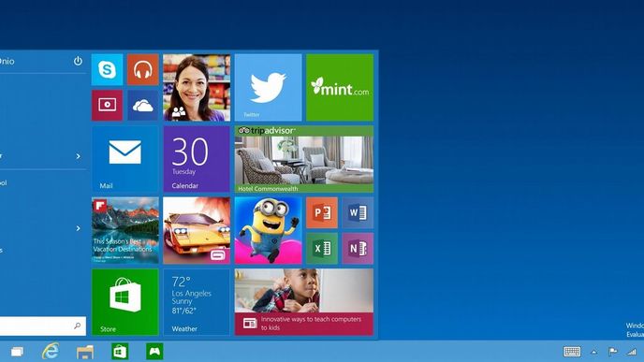
Task: Expand the upper Start menu arrow entry
Action: [x=78, y=156]
